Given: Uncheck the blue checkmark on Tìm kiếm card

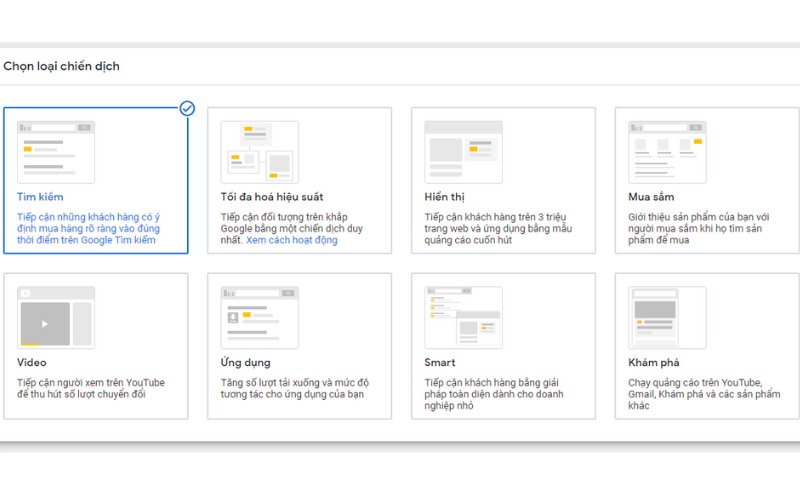Looking at the screenshot, I should [x=187, y=108].
